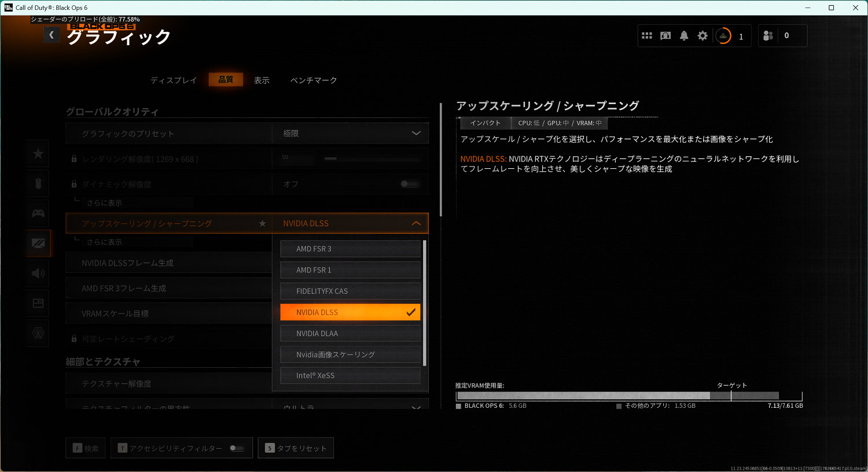Open the account network icon in sidebar

click(x=38, y=334)
